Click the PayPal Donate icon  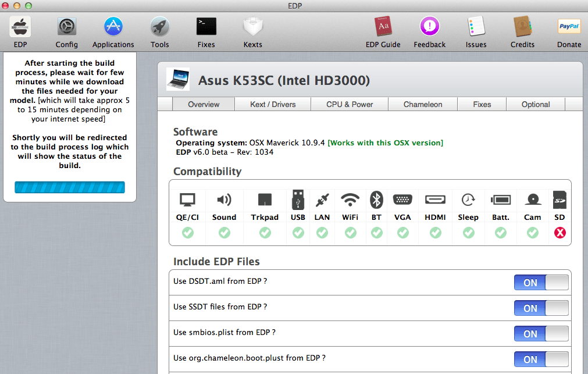coord(569,27)
